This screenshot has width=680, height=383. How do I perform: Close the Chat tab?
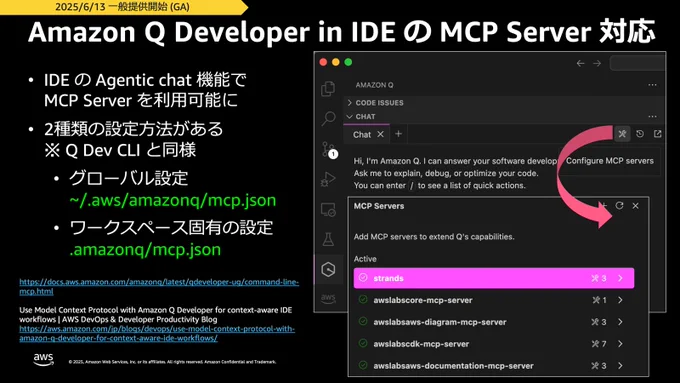tap(380, 134)
